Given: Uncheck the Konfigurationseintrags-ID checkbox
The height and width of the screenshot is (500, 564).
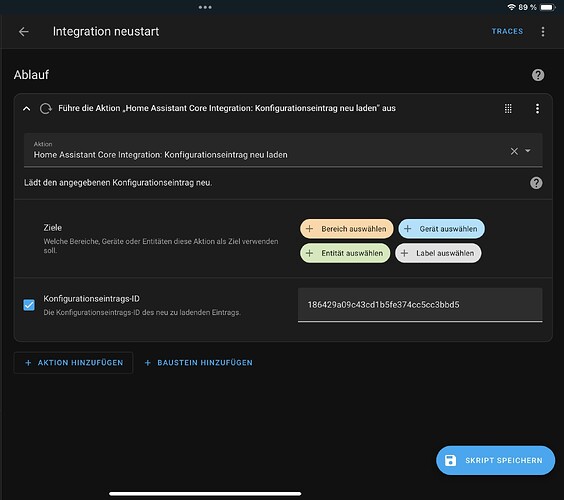Looking at the screenshot, I should (29, 305).
